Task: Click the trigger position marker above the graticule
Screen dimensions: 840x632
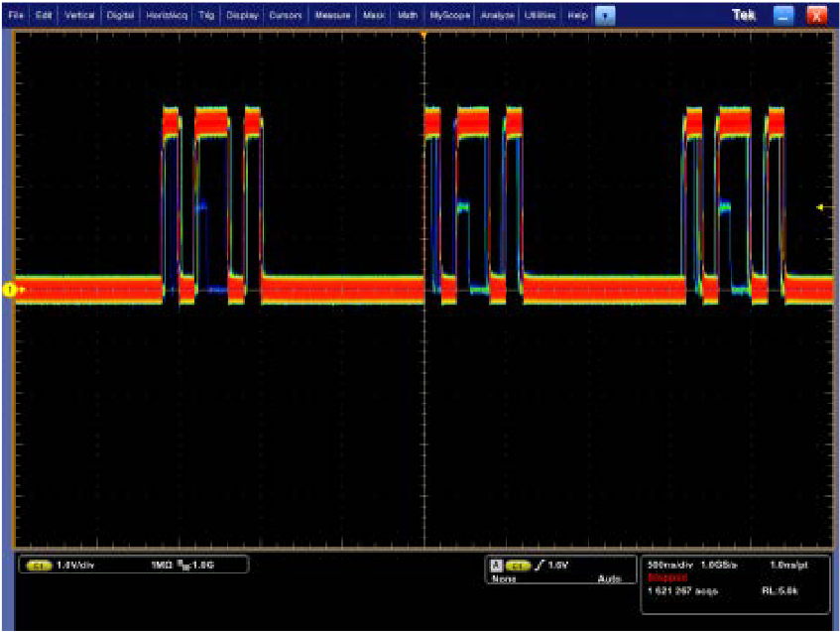Action: coord(424,34)
